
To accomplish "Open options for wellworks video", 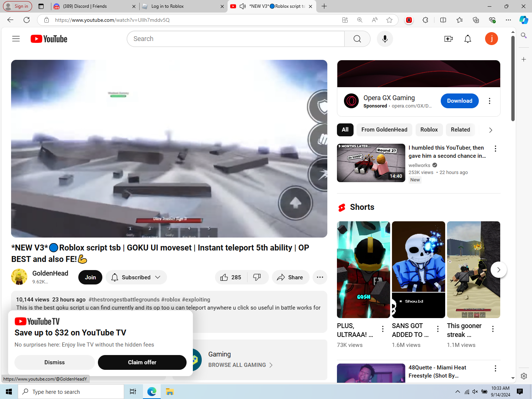I will pyautogui.click(x=495, y=149).
